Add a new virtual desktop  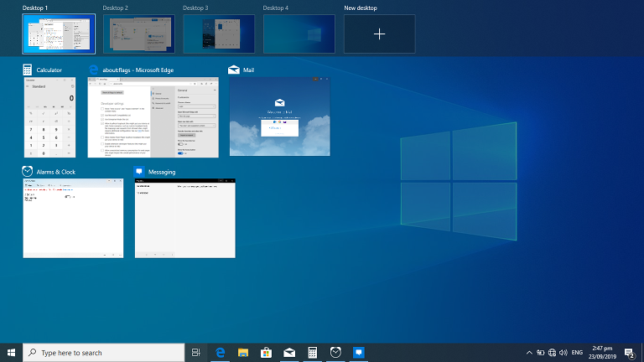[379, 34]
